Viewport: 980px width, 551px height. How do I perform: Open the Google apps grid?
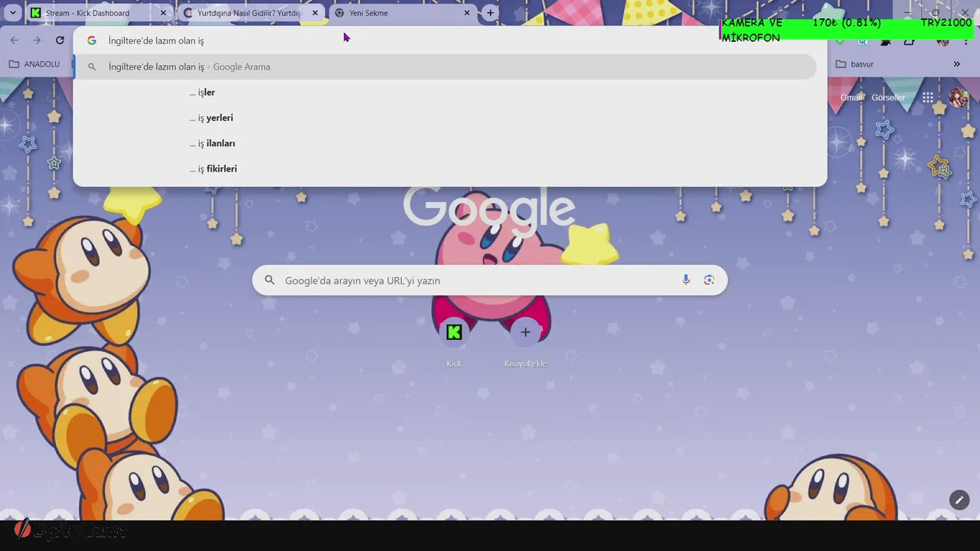(x=927, y=97)
